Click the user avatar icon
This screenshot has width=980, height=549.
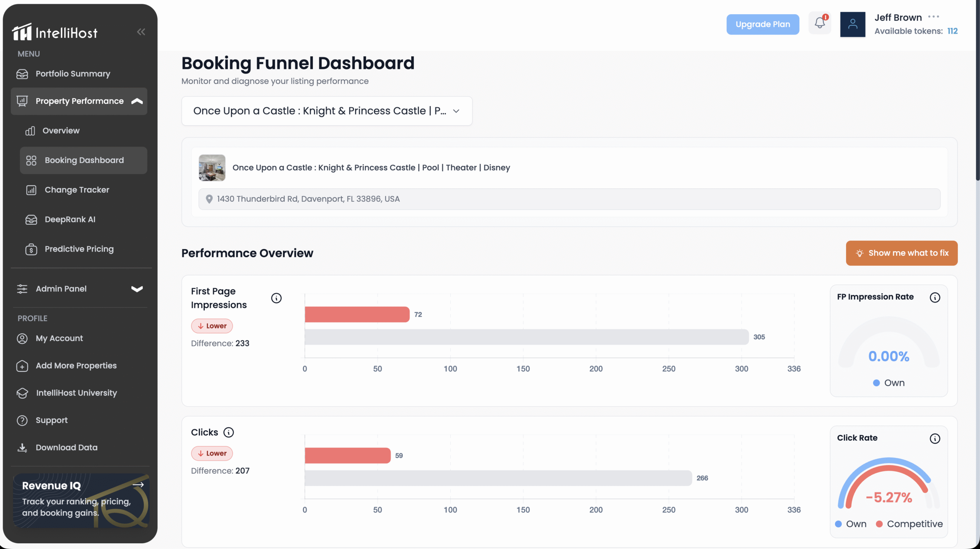[x=853, y=24]
